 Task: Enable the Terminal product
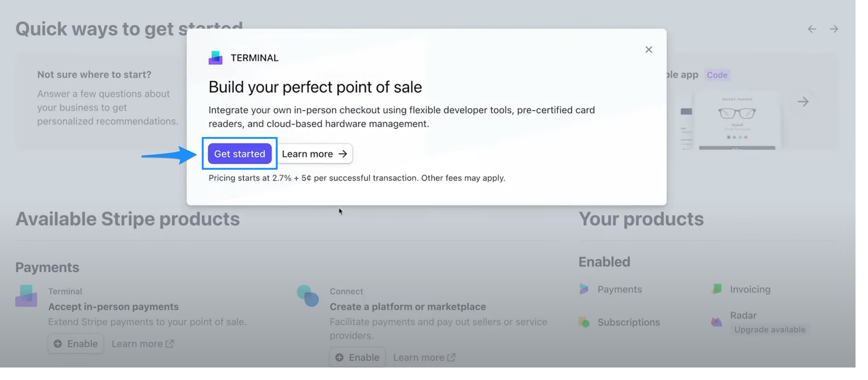point(76,343)
